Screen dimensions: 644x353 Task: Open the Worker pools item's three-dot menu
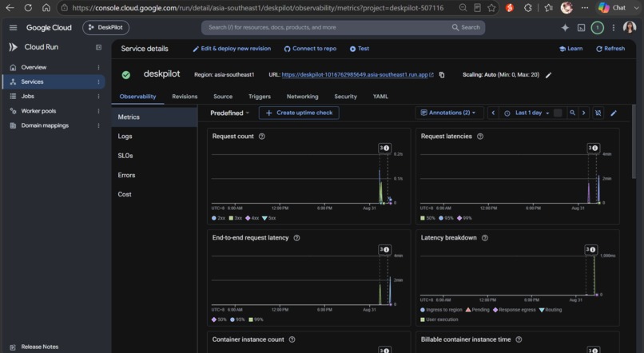tap(98, 111)
